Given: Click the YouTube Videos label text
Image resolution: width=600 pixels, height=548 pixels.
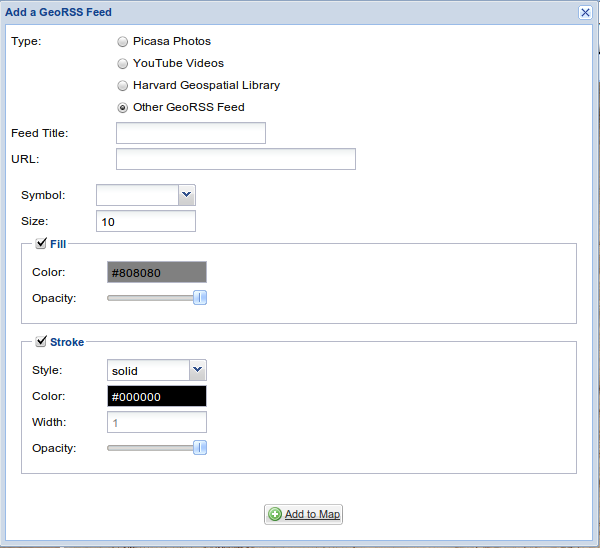Looking at the screenshot, I should point(178,63).
